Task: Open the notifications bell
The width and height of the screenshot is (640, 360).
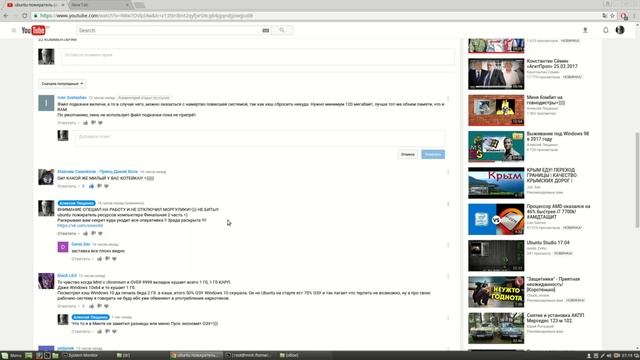Action: [x=606, y=30]
